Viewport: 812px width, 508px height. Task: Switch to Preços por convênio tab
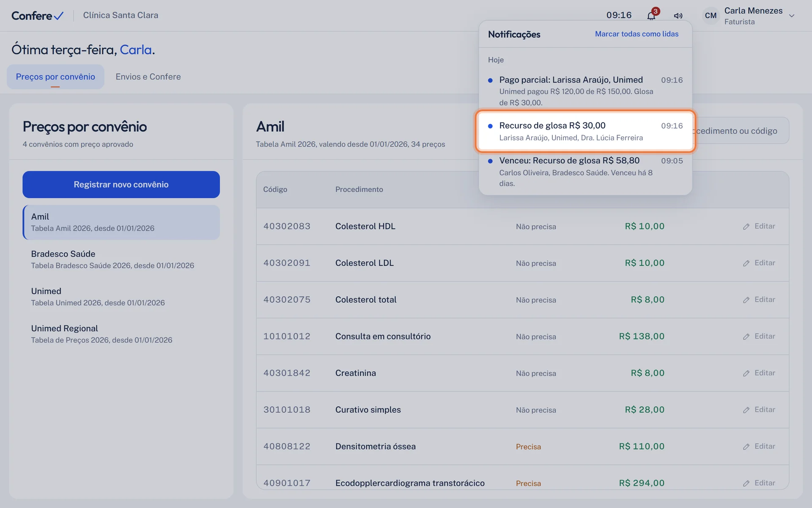(55, 77)
